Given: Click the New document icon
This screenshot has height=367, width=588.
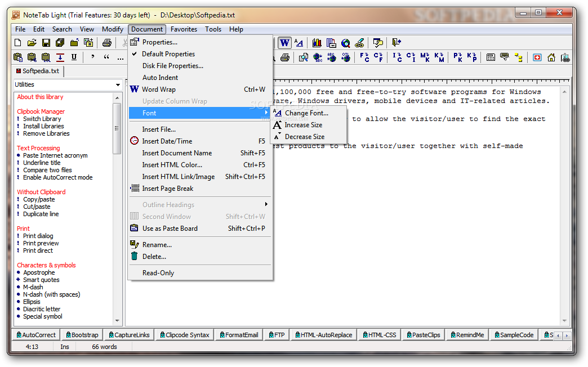Looking at the screenshot, I should 17,43.
